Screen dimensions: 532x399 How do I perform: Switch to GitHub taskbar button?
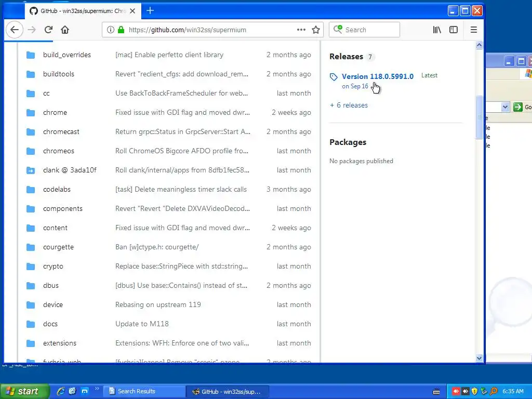(228, 392)
